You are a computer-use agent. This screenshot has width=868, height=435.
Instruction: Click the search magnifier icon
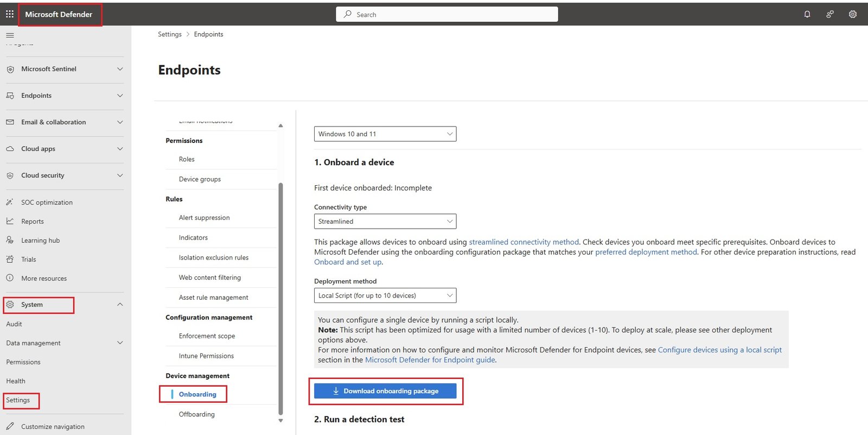347,15
